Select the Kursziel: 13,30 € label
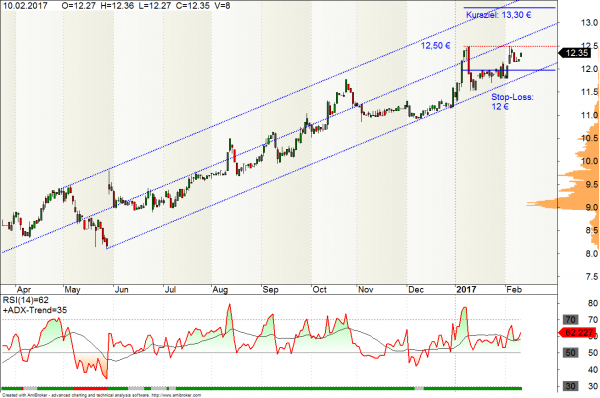This screenshot has height=398, width=600. pos(498,15)
